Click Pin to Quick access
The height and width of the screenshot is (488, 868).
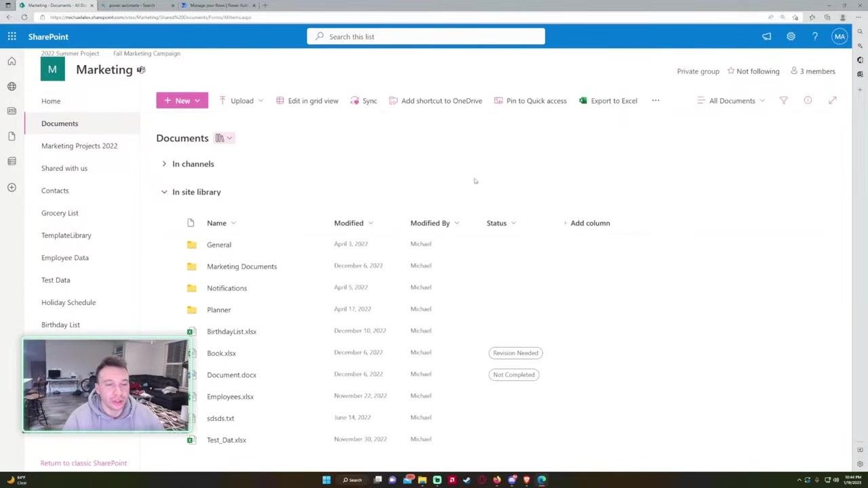coord(530,100)
